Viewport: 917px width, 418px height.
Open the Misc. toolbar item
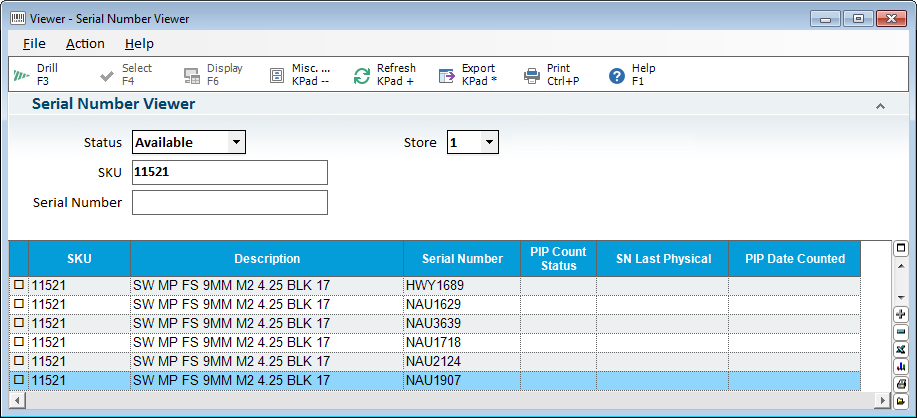(277, 75)
